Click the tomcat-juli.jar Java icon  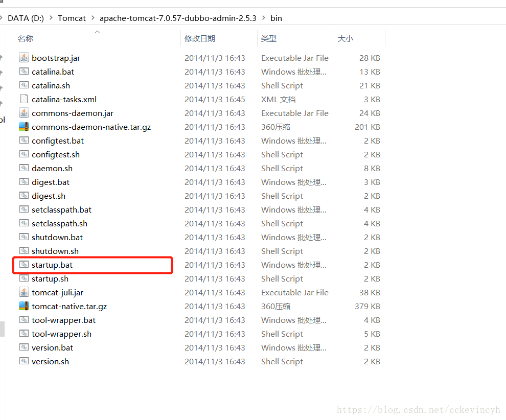coord(24,292)
